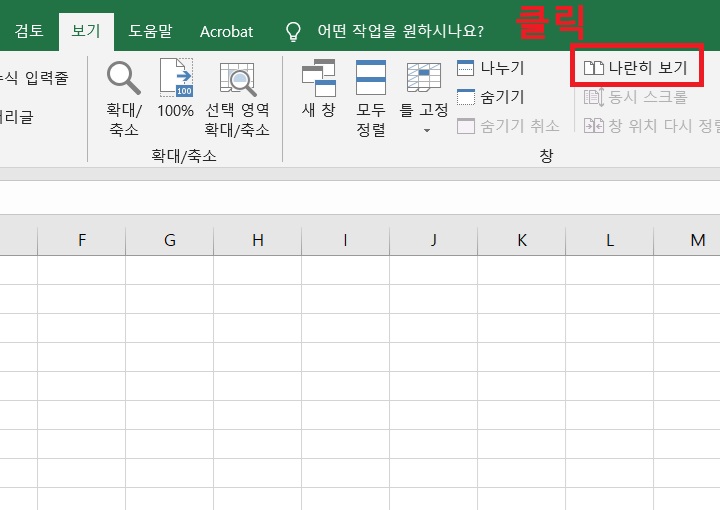This screenshot has width=720, height=510.
Task: Toggle the 수식 입력줄 formula bar option
Action: (x=34, y=78)
